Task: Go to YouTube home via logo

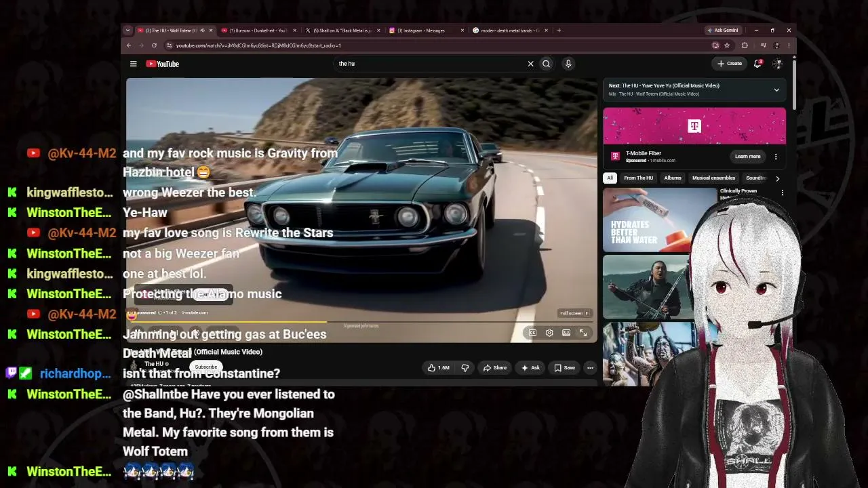Action: click(x=163, y=64)
